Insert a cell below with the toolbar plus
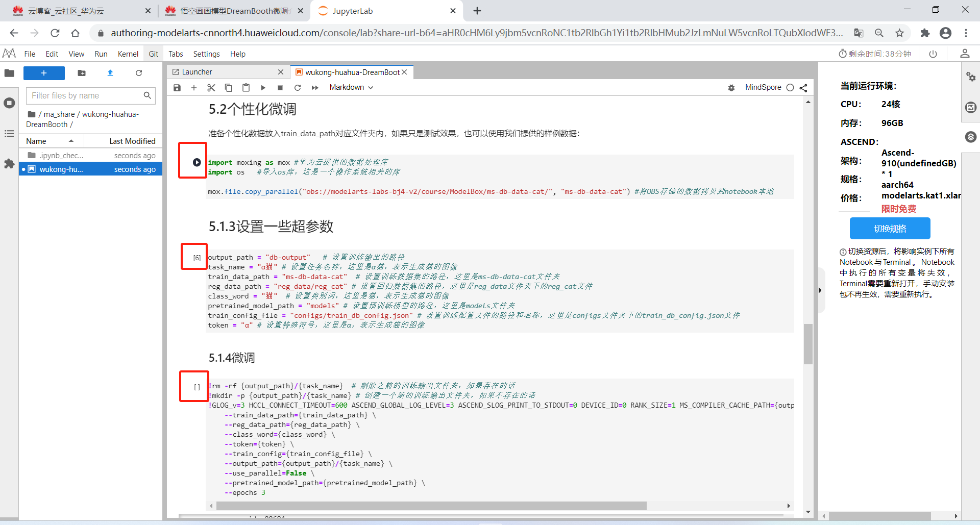980x525 pixels. click(x=194, y=88)
